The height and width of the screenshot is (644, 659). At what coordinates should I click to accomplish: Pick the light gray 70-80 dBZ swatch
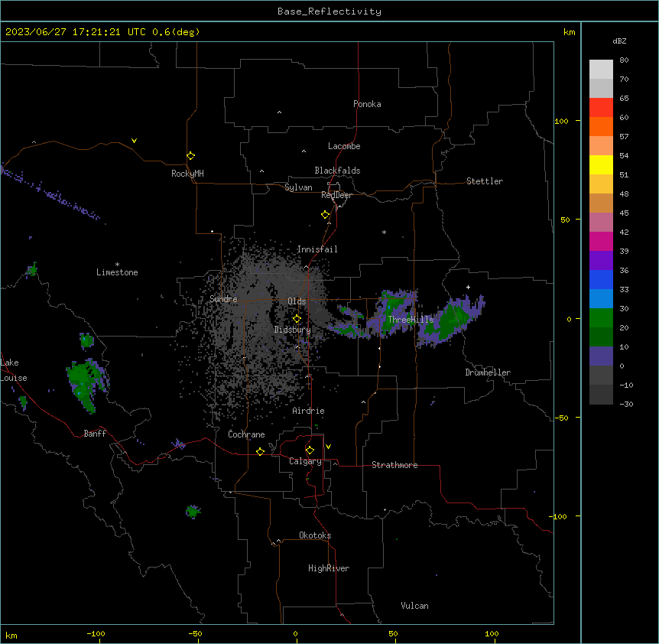point(601,70)
